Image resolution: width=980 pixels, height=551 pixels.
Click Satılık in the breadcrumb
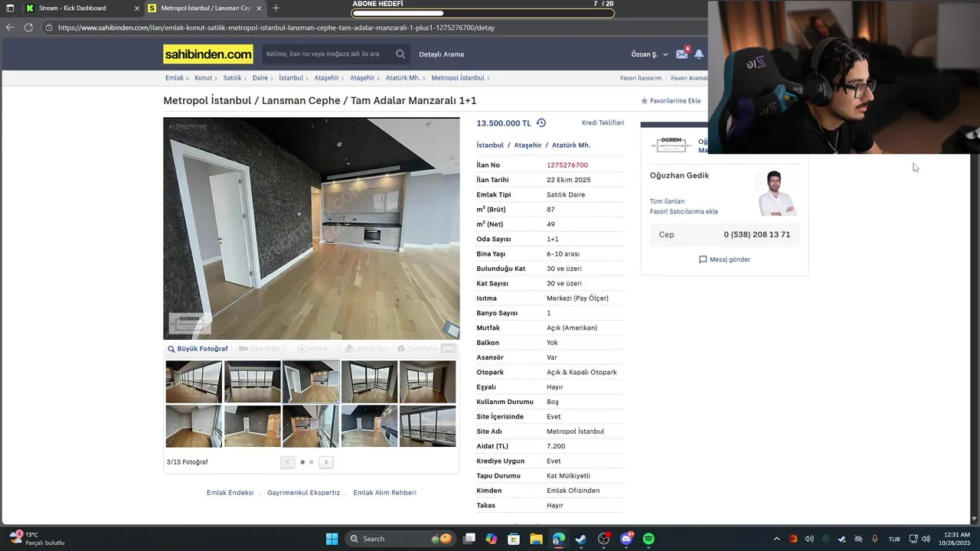tap(232, 78)
